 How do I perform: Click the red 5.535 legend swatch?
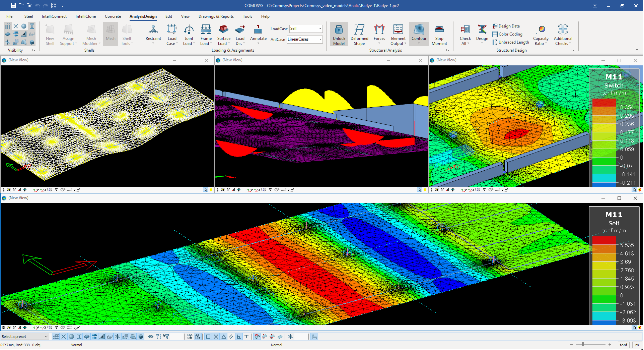click(604, 241)
